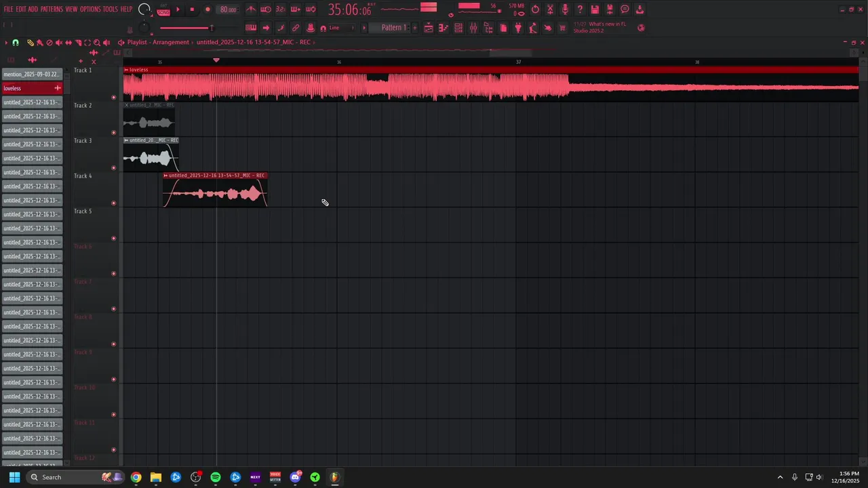Image resolution: width=868 pixels, height=488 pixels.
Task: Select the mute tool speaker icon in playlist
Action: pos(59,43)
